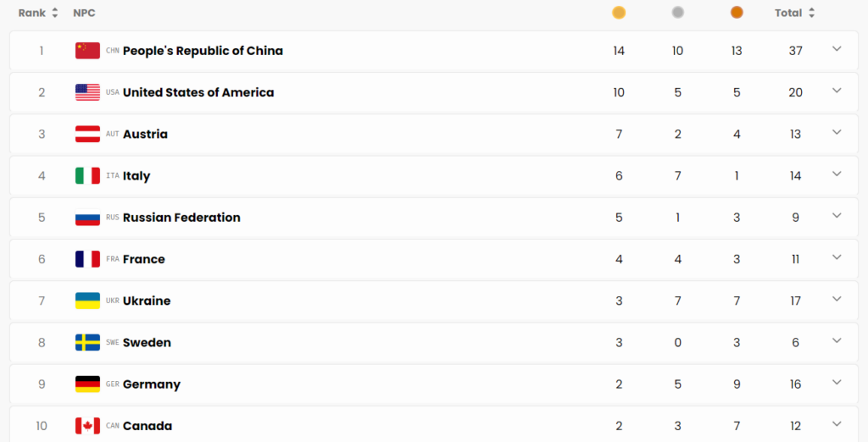Click the Canada flag icon

(87, 425)
